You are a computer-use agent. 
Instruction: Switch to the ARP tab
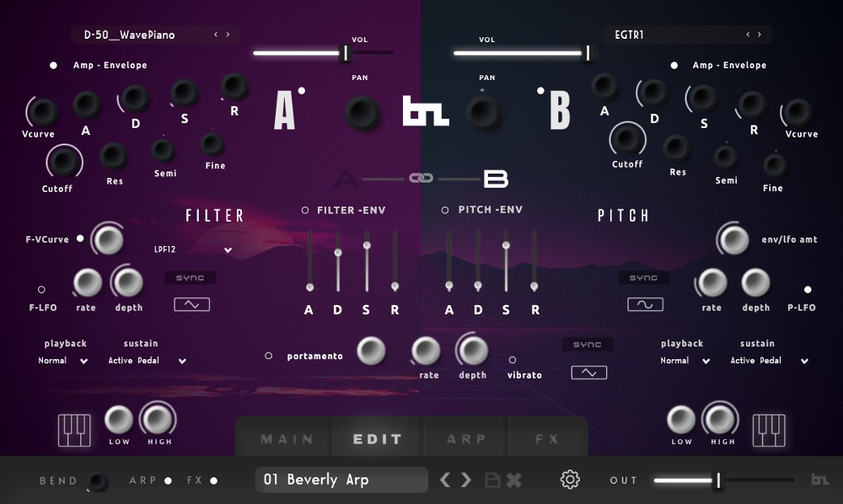pyautogui.click(x=466, y=439)
